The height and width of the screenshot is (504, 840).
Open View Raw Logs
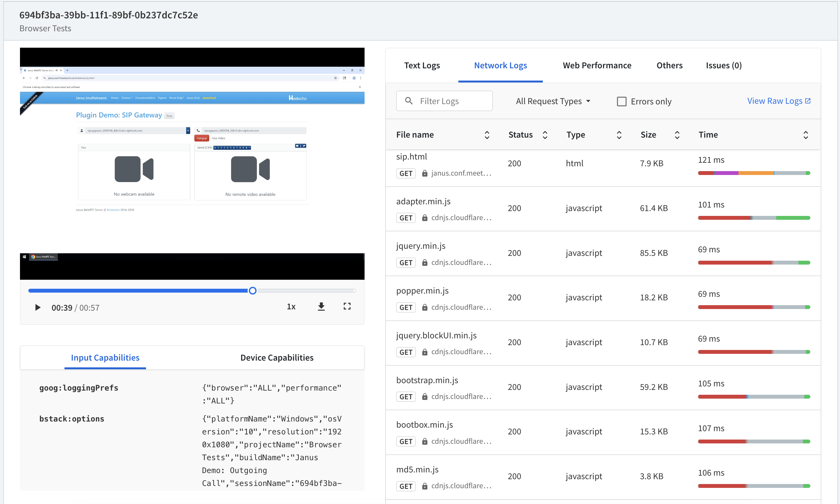775,100
